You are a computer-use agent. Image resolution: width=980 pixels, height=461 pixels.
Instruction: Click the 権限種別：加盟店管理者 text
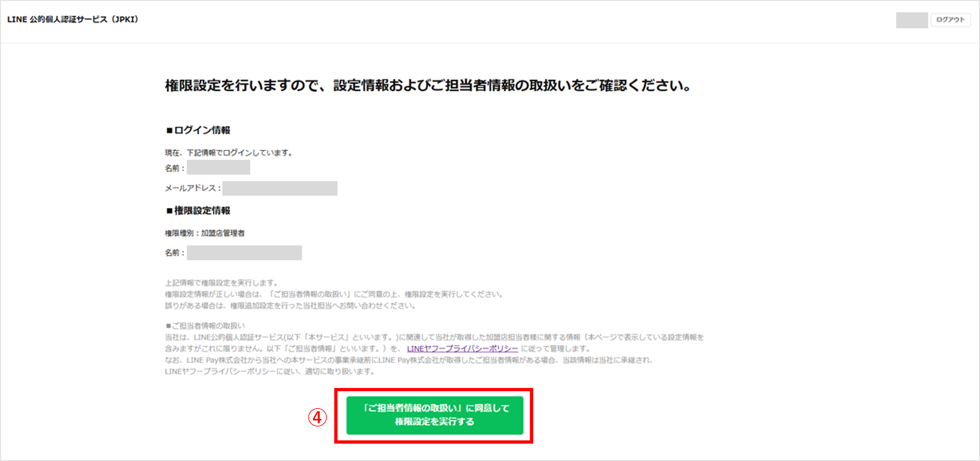(x=205, y=233)
